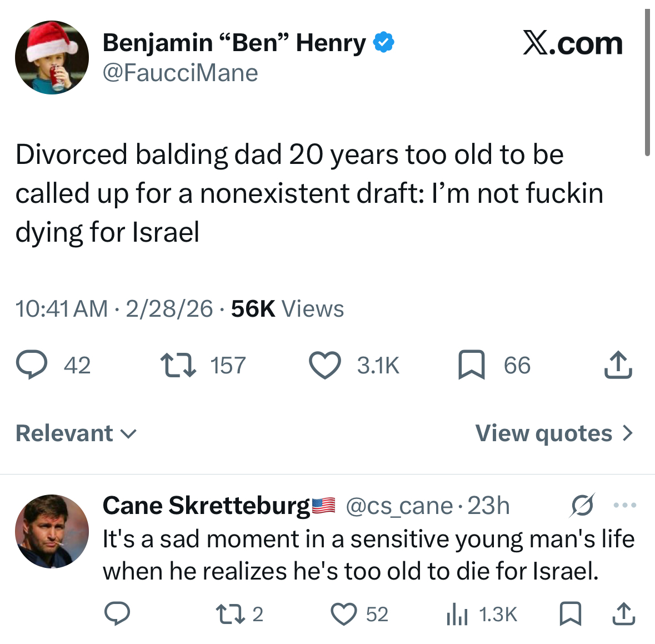Share Cane Skretteburg's reply

[623, 614]
